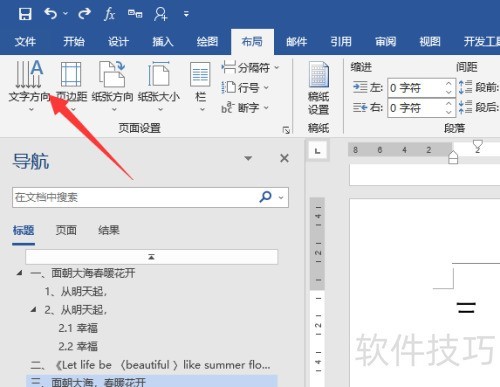Click the Save icon in quick access toolbar
This screenshot has height=387, width=500.
tap(25, 14)
